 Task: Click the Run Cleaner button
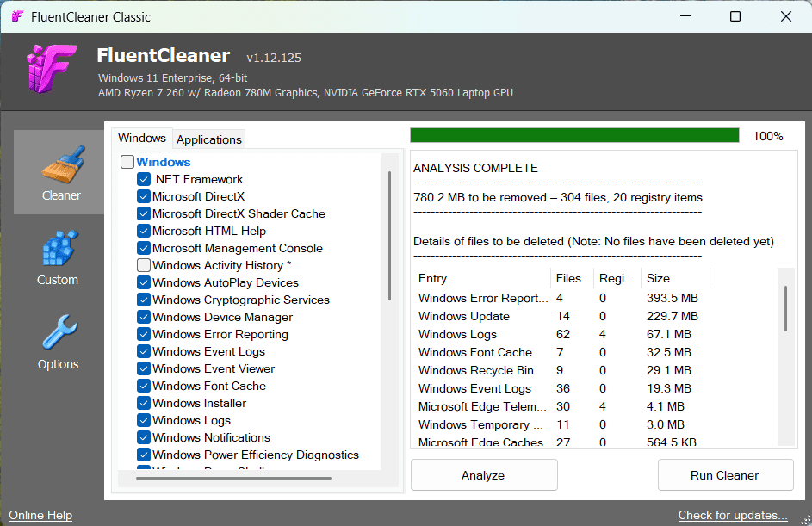[x=725, y=474]
